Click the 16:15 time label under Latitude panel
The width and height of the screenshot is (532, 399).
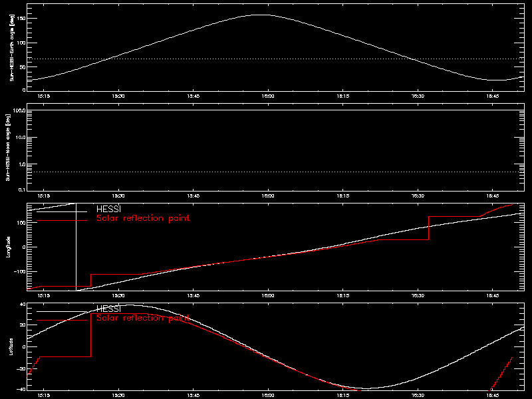point(343,396)
